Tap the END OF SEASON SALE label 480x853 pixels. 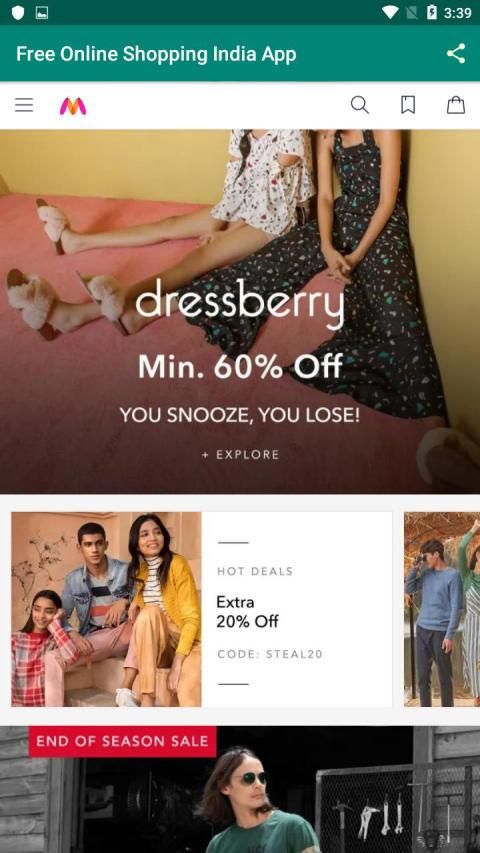point(122,741)
